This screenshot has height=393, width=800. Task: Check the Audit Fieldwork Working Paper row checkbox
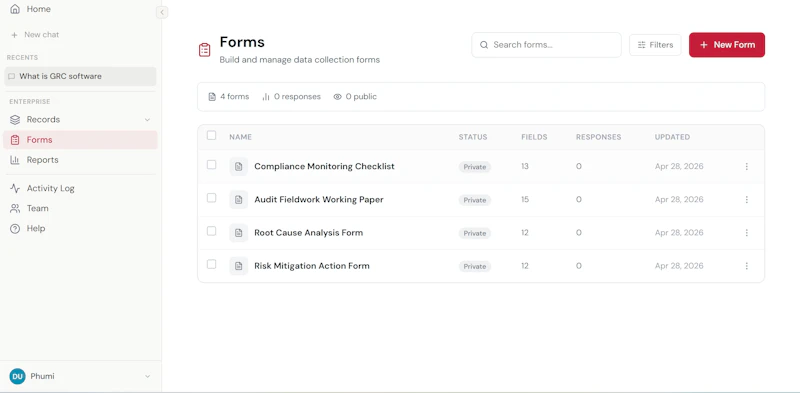tap(211, 198)
